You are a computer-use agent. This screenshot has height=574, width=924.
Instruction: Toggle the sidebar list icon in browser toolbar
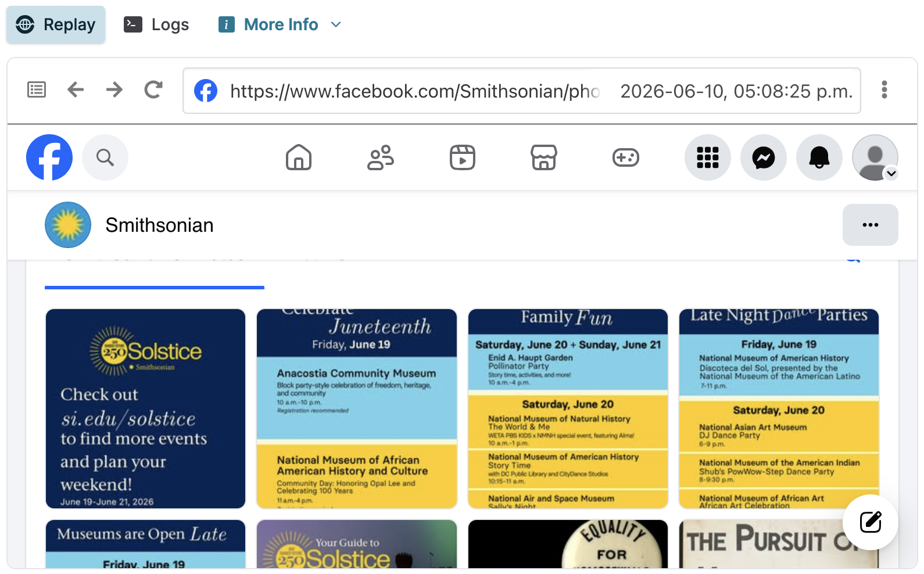tap(37, 89)
